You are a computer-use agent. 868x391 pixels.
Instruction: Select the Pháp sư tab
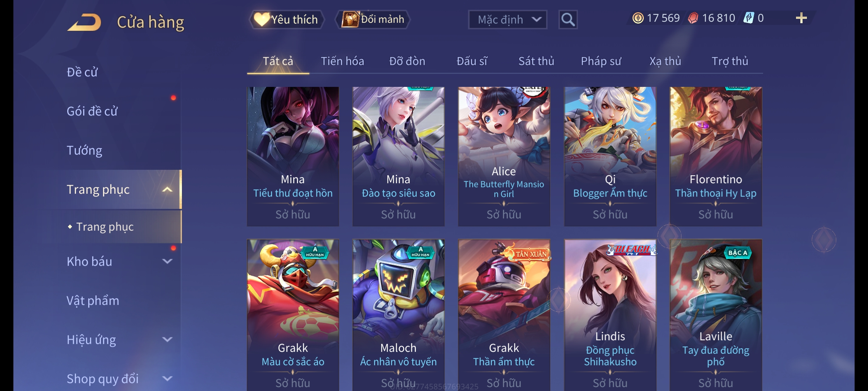point(601,61)
